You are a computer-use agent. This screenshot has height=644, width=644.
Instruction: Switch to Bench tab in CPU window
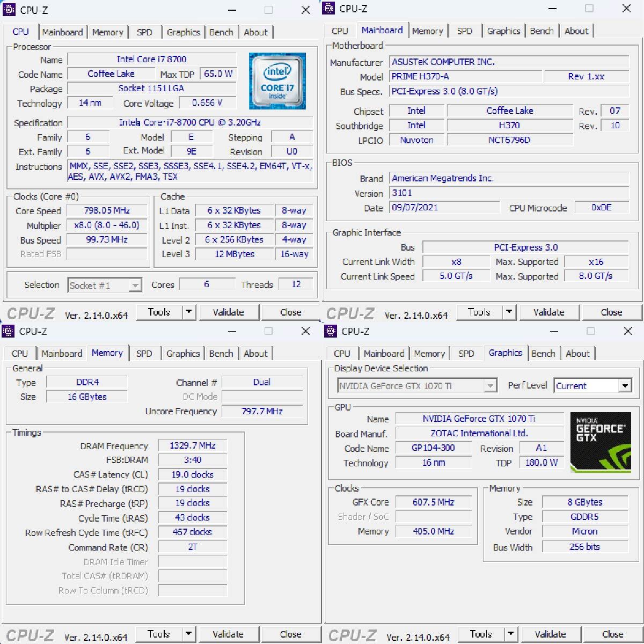click(x=221, y=32)
